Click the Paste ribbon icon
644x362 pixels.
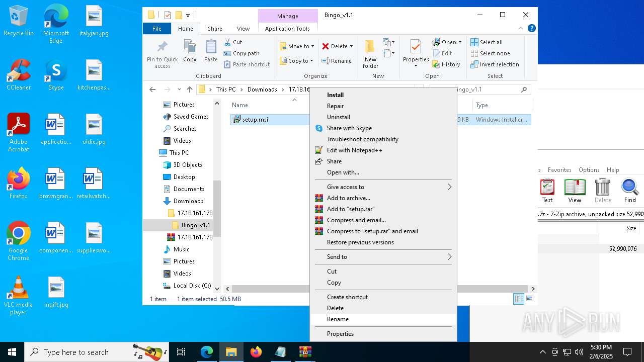211,51
